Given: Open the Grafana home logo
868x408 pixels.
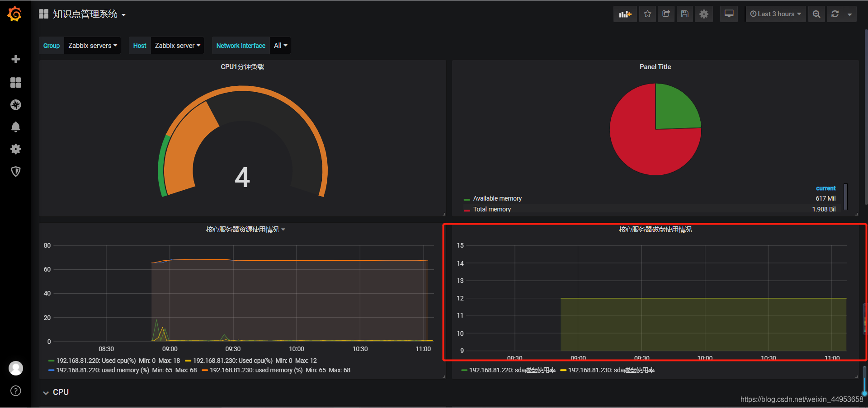Looking at the screenshot, I should click(x=15, y=14).
